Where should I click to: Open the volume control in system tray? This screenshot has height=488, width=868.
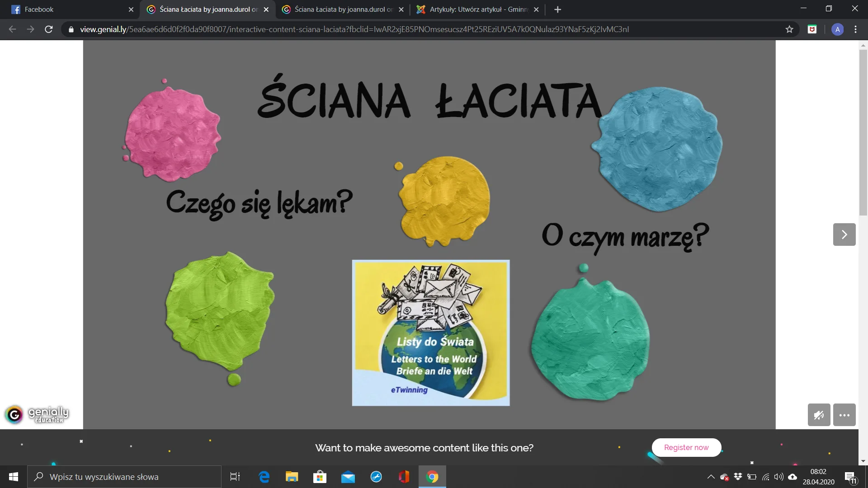click(x=778, y=476)
